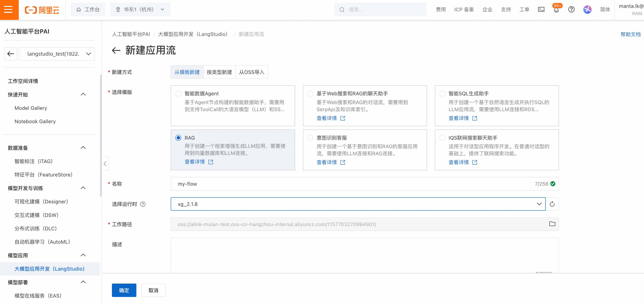Switch to the 按类型新建 tab
Viewport: 644px width, 304px height.
[219, 72]
